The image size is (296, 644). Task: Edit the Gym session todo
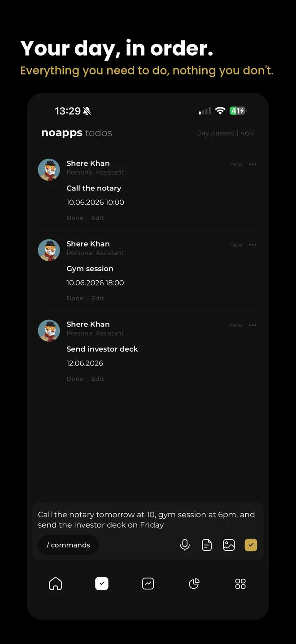coord(97,298)
